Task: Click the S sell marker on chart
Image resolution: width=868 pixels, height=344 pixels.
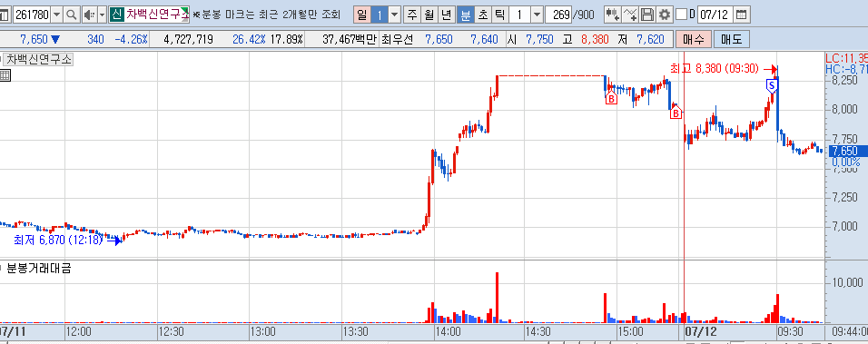Action: coord(771,85)
